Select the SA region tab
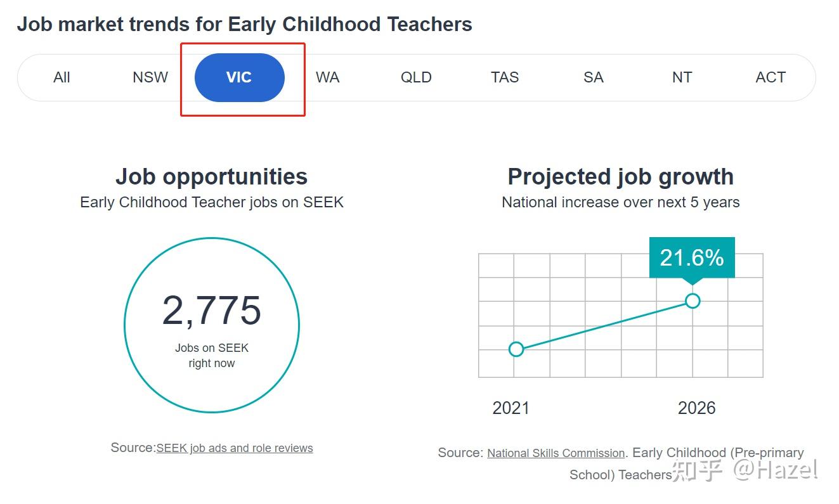The height and width of the screenshot is (504, 839). [x=594, y=77]
